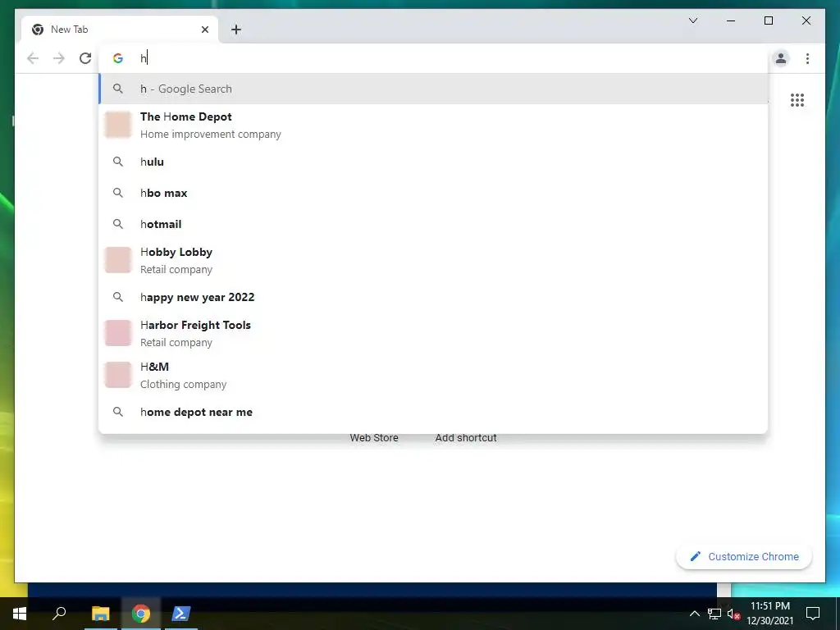Select the hulu suggestion
This screenshot has width=840, height=630.
433,162
